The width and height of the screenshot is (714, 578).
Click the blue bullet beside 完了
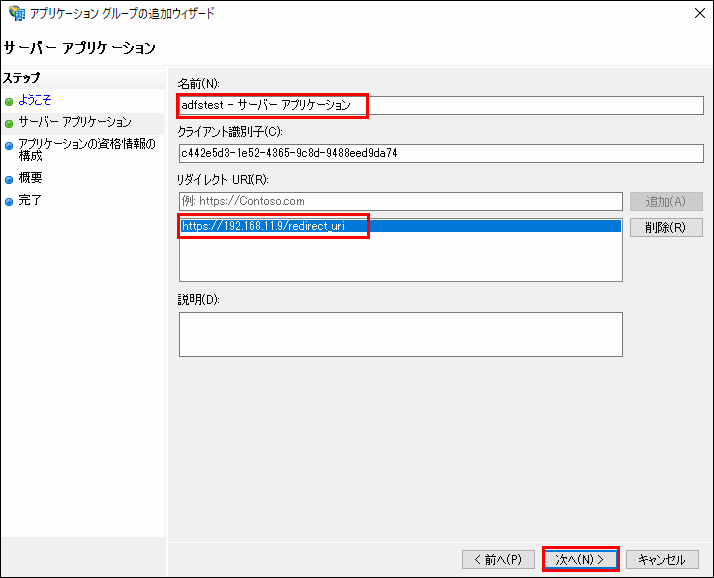tap(9, 202)
